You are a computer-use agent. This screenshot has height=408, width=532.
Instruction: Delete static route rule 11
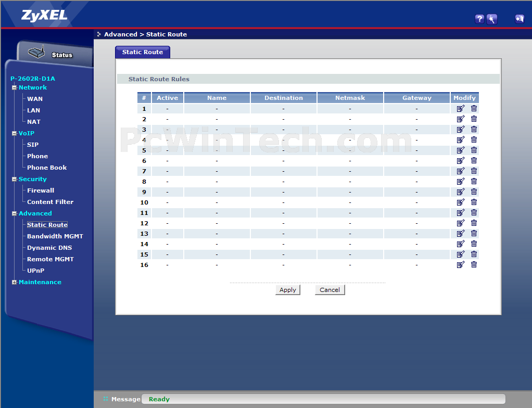(474, 213)
